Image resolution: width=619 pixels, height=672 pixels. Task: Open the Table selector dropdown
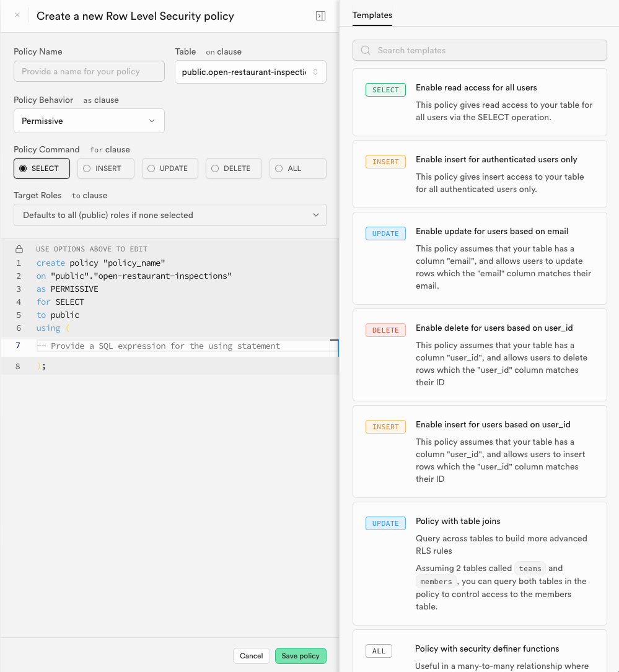[250, 72]
